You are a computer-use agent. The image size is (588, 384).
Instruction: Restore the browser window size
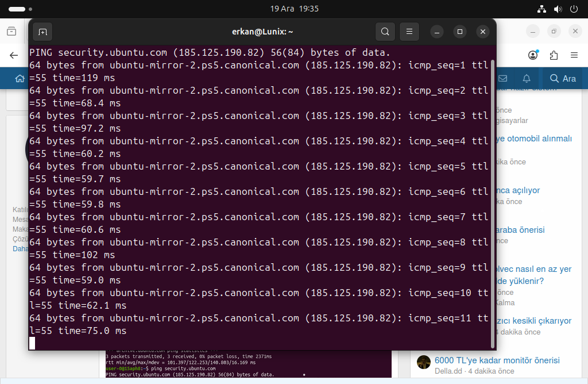pos(554,31)
